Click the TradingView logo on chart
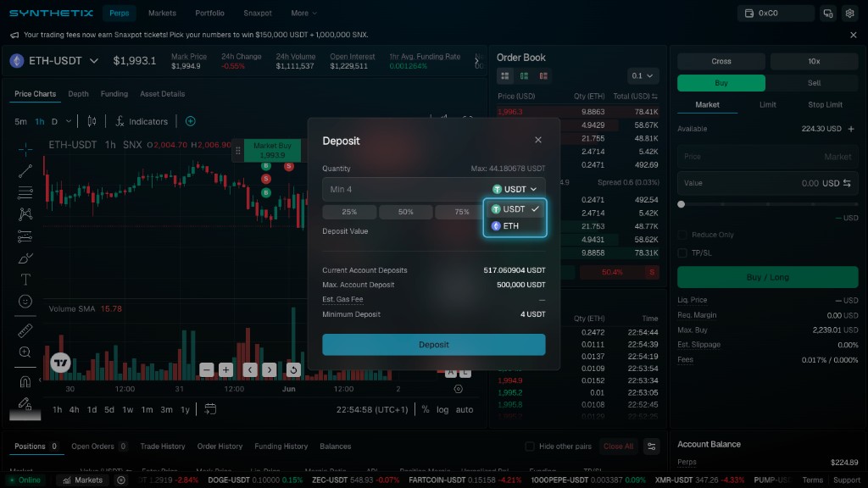 coord(60,363)
